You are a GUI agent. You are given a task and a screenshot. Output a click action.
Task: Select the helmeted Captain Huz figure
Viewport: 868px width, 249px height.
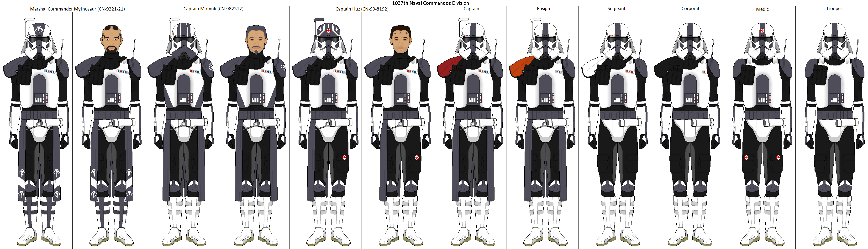pos(326,132)
